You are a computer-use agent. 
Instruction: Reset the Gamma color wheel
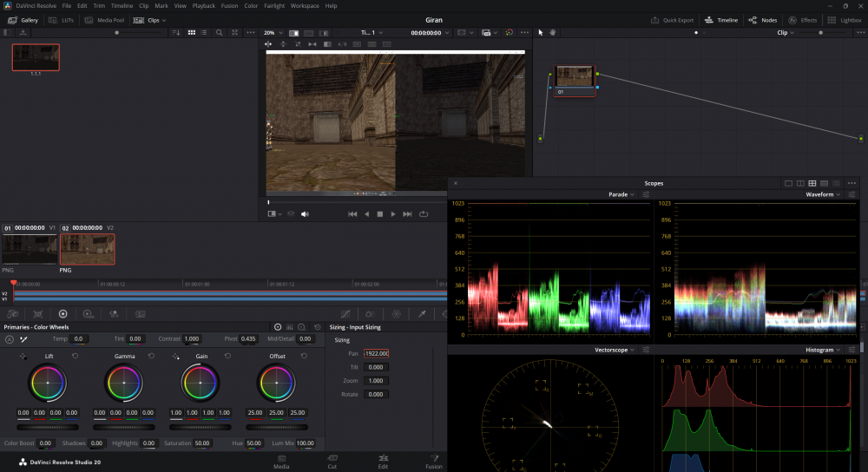click(151, 357)
